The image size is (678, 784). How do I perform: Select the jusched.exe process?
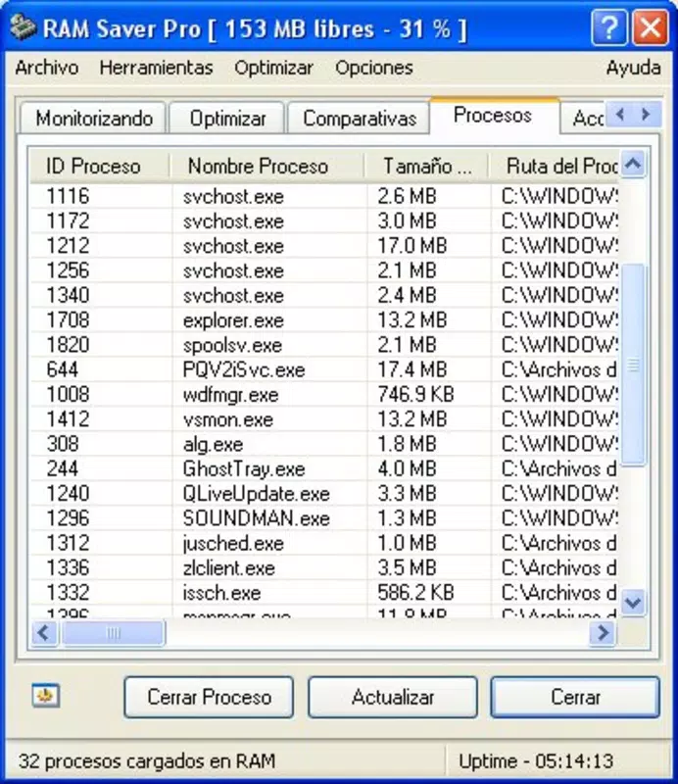(x=324, y=543)
